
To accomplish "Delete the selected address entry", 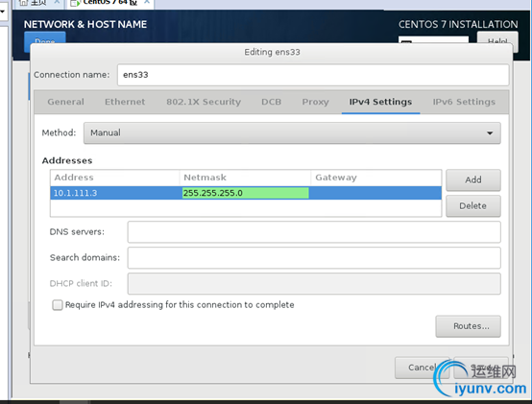I will [x=473, y=205].
